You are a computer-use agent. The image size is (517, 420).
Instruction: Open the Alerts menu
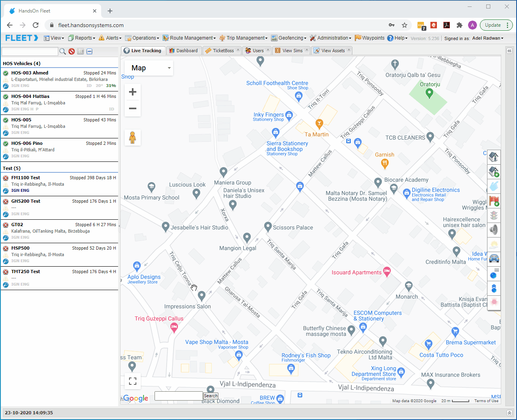coord(110,38)
